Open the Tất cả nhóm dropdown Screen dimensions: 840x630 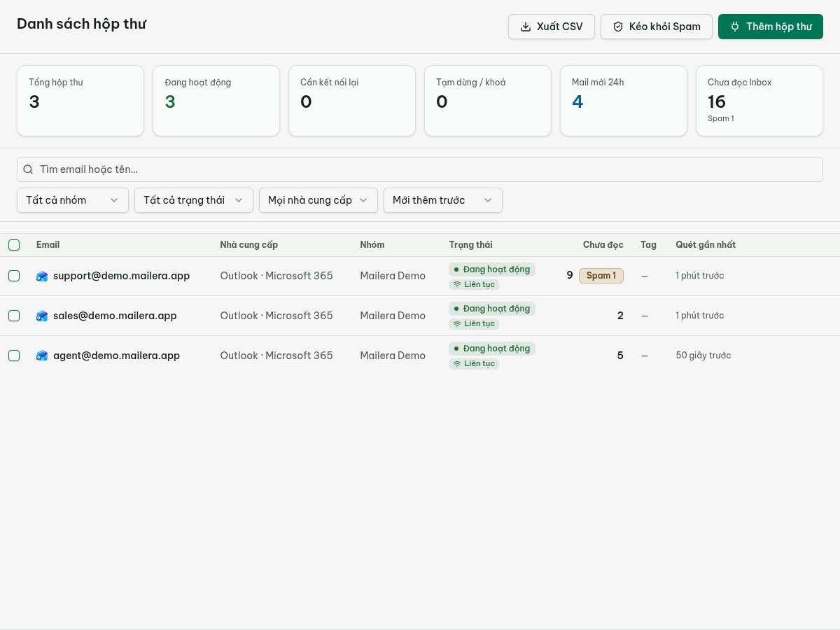[x=73, y=200]
